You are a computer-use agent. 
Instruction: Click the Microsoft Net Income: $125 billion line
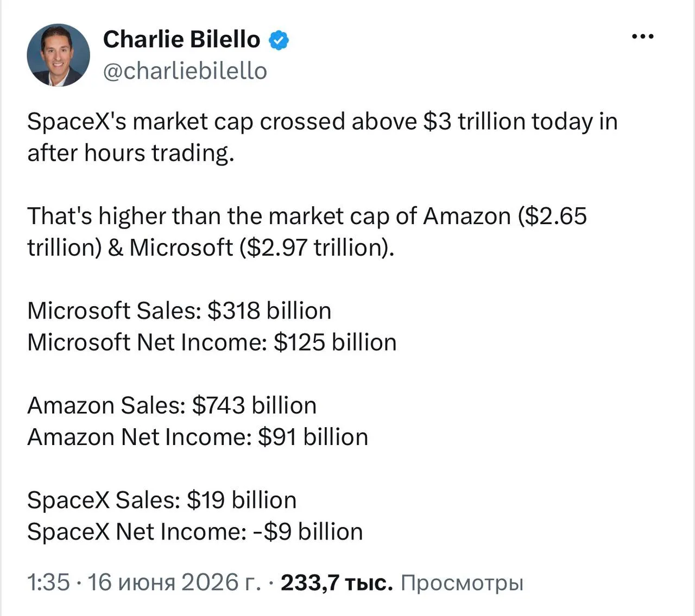[212, 342]
